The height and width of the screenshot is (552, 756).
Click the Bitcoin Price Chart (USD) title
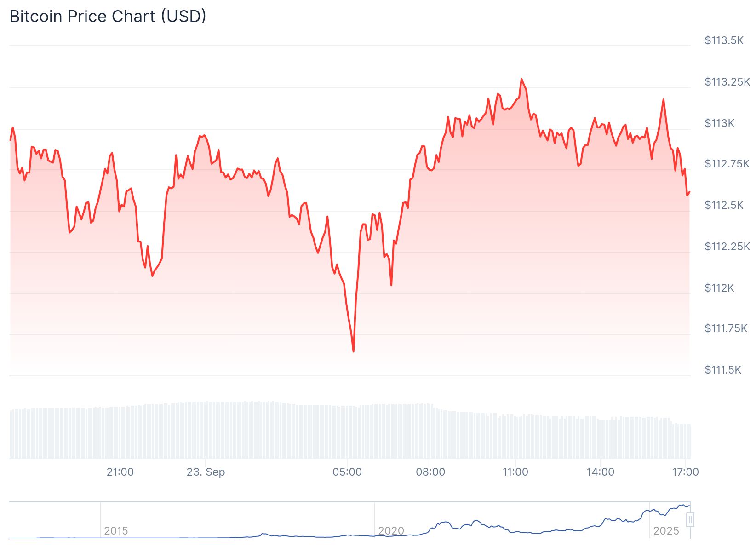point(108,17)
